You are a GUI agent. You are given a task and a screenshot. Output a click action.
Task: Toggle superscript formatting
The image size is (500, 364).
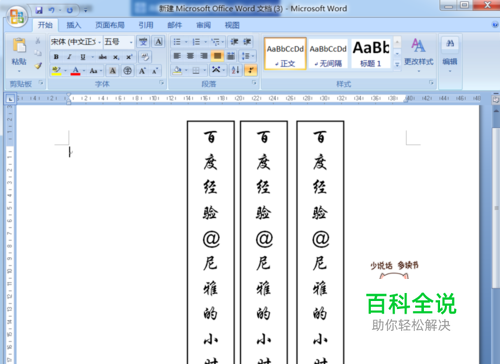tap(129, 57)
